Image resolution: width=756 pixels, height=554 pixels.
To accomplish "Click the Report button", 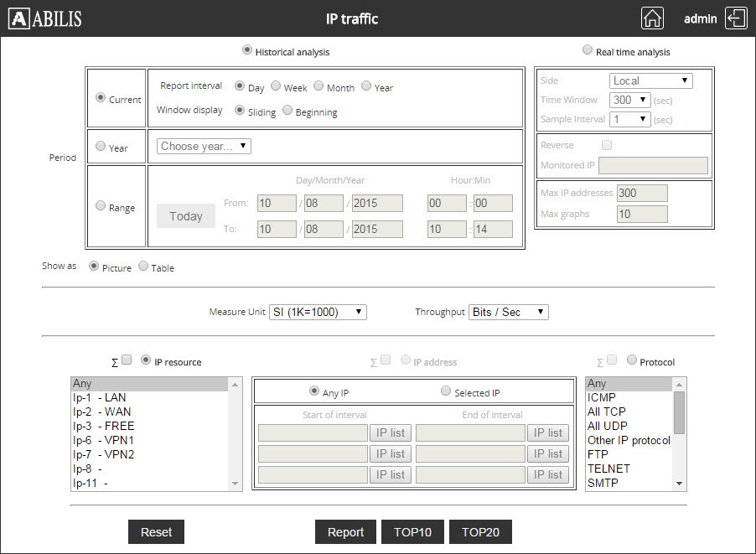I will (x=345, y=532).
